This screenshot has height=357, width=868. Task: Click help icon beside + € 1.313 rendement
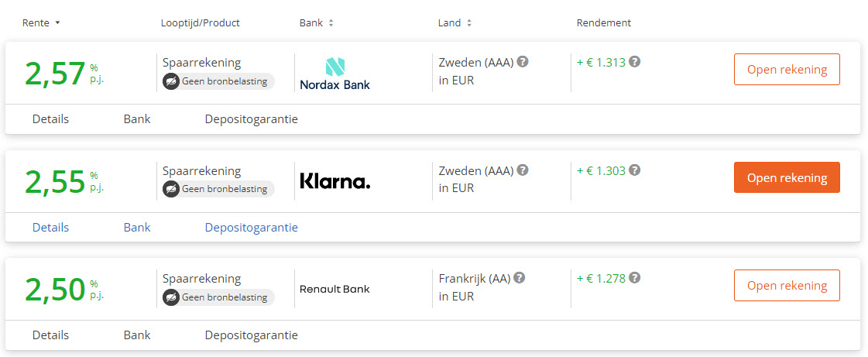[x=635, y=61]
